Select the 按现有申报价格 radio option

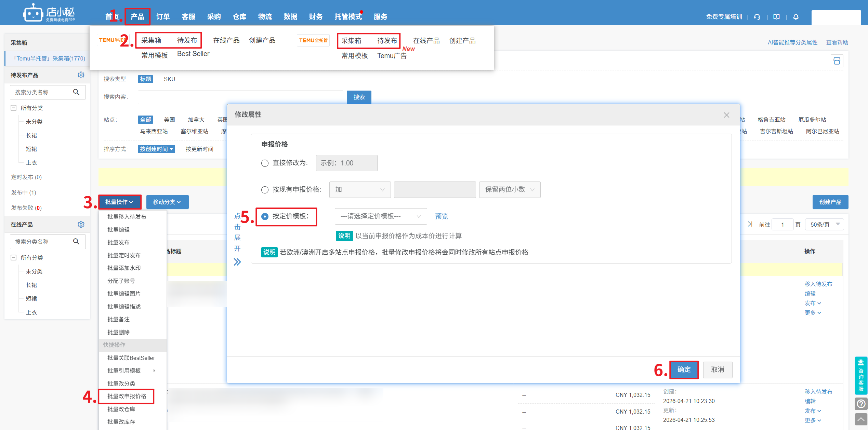coord(265,190)
